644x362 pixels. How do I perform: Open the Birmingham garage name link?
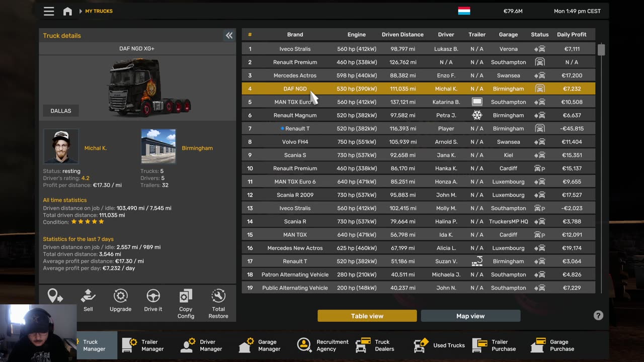197,148
